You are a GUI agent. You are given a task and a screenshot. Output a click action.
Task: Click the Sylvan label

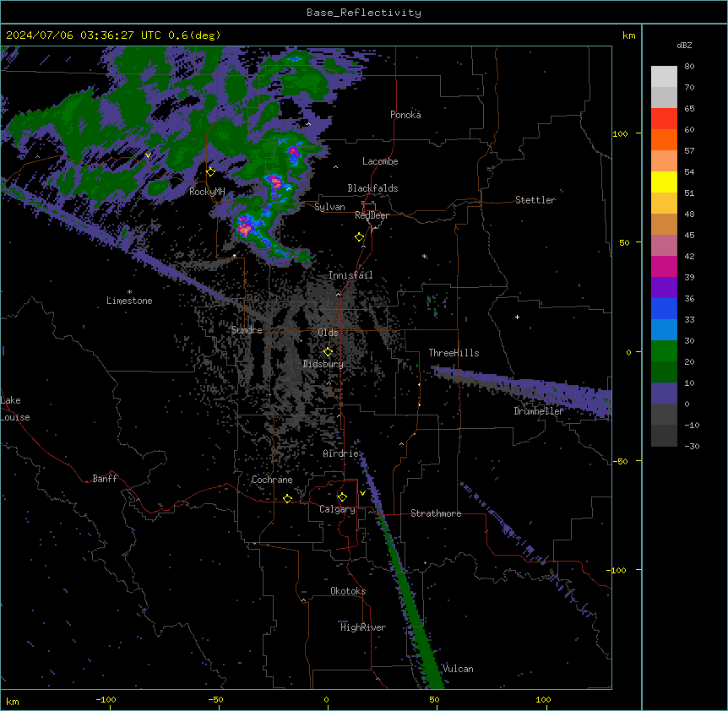(329, 207)
